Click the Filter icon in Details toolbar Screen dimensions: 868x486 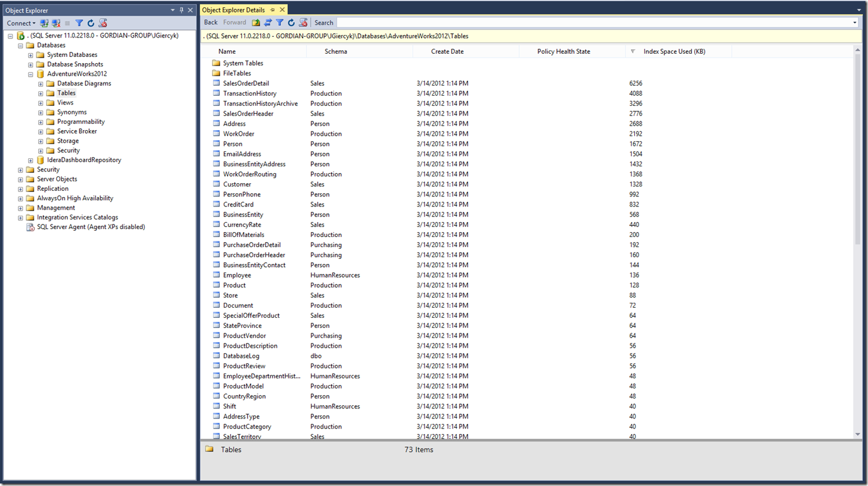280,23
